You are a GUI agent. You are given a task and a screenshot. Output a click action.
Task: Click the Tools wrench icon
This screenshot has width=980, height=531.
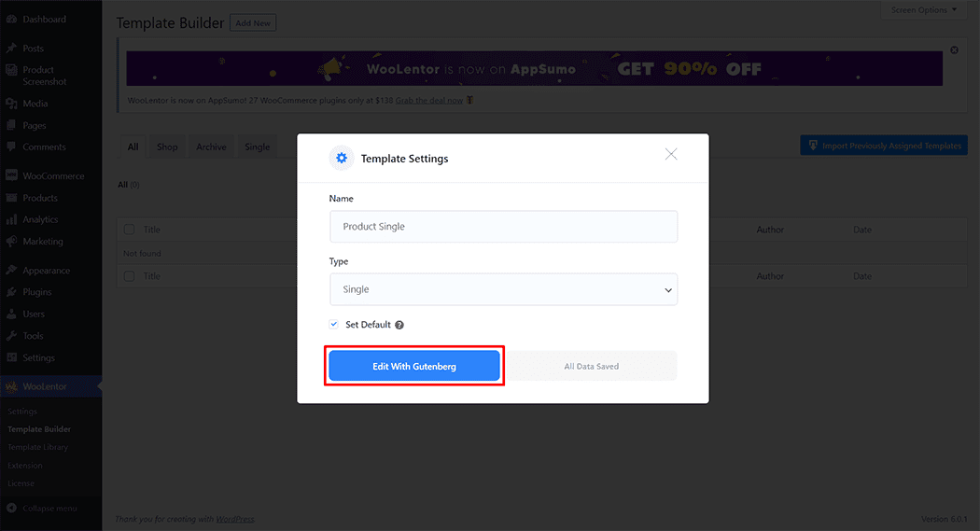[11, 336]
